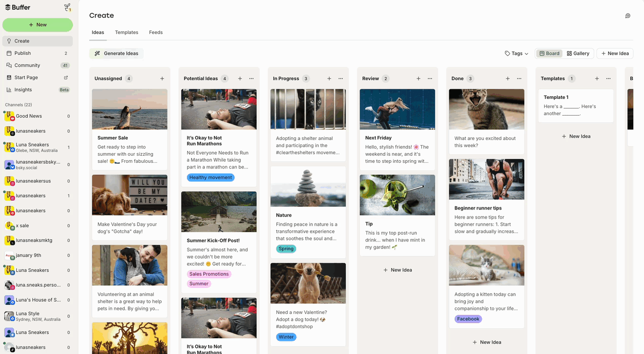Viewport: 644px width, 354px height.
Task: Click the pink Summer tag
Action: point(199,284)
